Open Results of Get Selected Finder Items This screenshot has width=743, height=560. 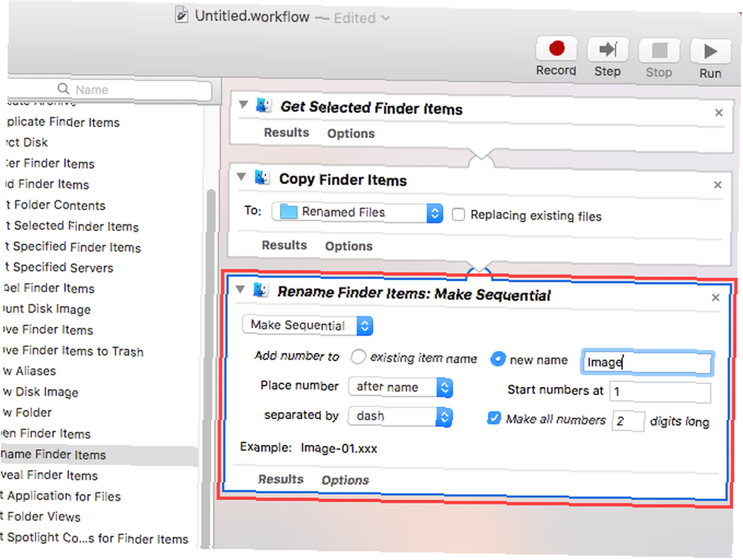tap(286, 133)
